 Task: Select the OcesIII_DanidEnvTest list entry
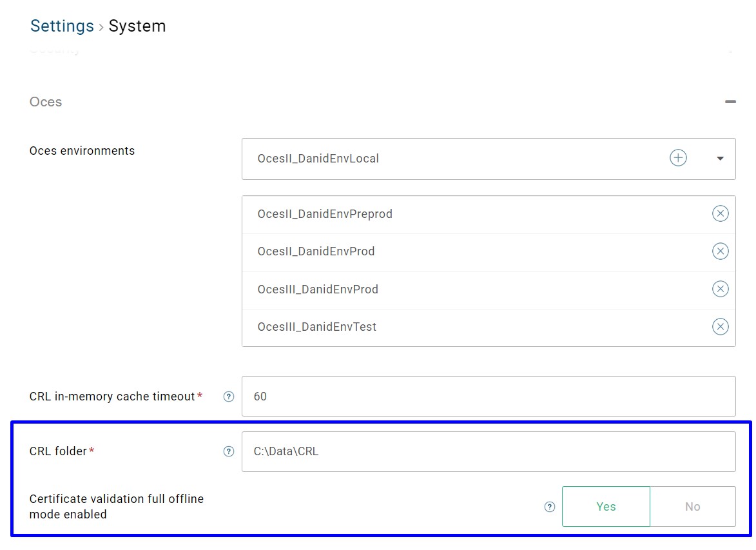316,327
